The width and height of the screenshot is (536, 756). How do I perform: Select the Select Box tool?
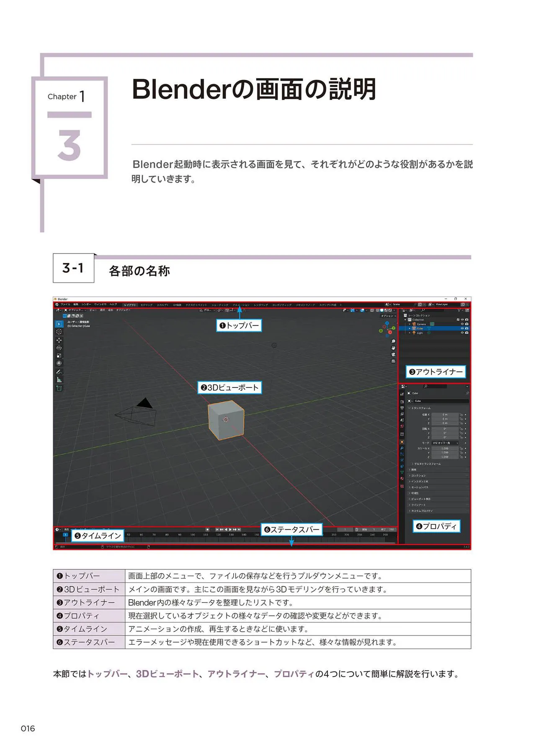click(59, 324)
